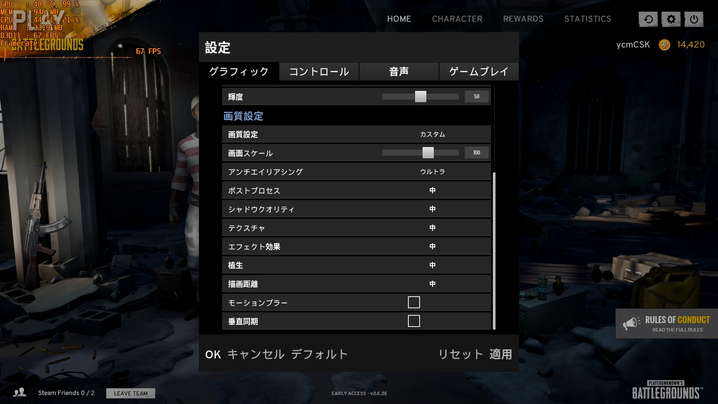This screenshot has width=718, height=404.
Task: Open settings via the gear icon
Action: click(671, 19)
